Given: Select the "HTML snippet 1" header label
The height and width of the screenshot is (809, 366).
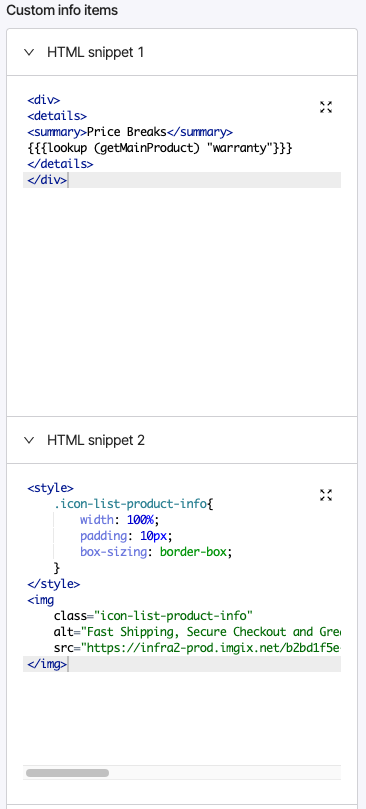Looking at the screenshot, I should tap(96, 52).
